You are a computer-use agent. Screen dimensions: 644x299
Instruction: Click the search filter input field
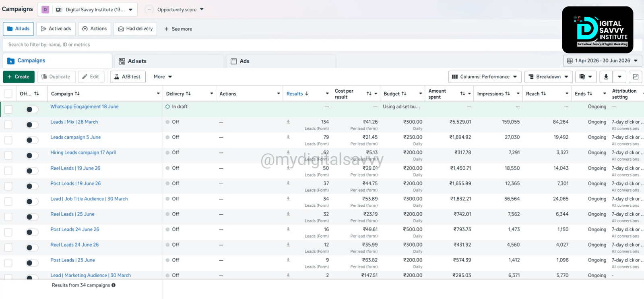coord(282,45)
